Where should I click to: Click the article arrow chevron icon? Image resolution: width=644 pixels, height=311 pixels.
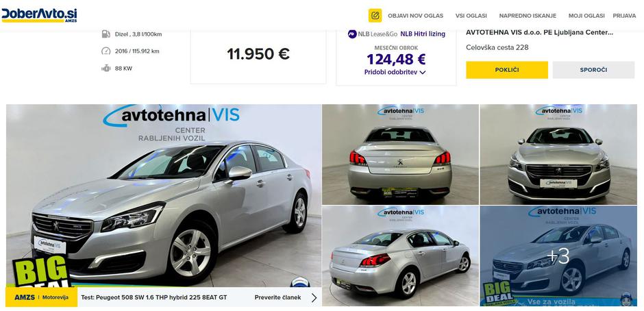coord(314,297)
